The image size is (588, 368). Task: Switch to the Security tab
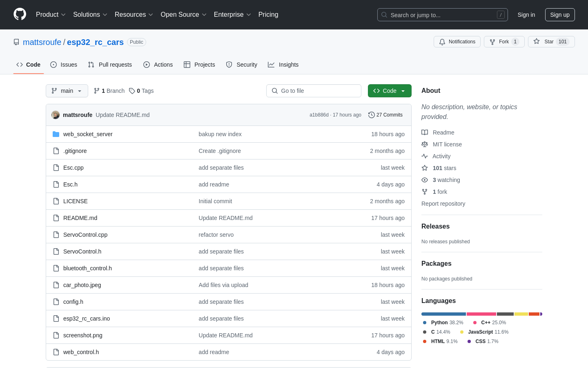(242, 65)
